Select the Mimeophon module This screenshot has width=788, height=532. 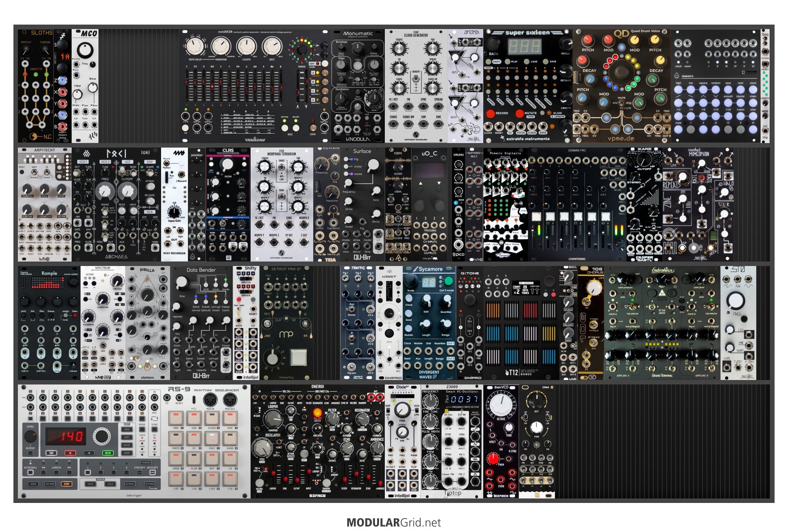click(x=698, y=205)
